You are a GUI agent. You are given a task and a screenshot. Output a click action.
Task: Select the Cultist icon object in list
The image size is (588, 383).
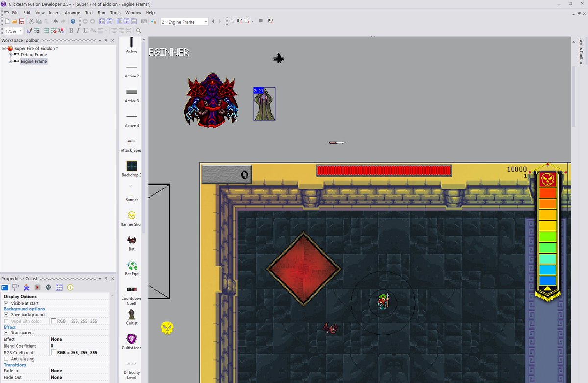(131, 341)
